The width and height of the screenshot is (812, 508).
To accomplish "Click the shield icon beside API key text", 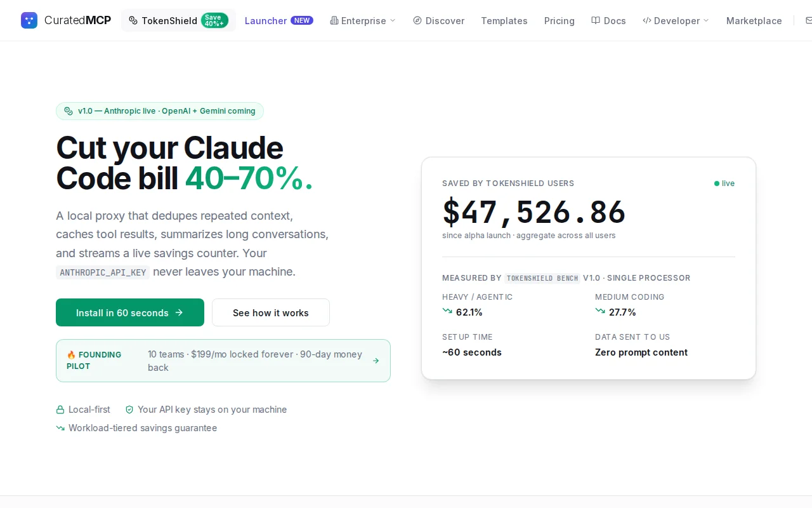I will [x=129, y=410].
